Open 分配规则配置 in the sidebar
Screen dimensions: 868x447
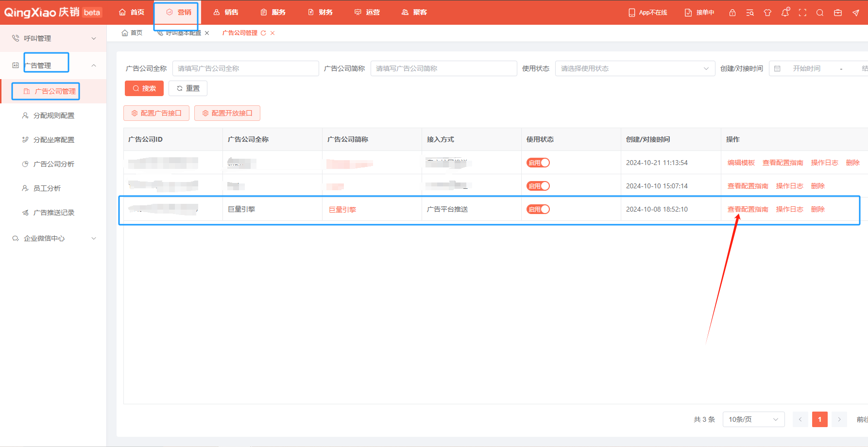point(53,116)
